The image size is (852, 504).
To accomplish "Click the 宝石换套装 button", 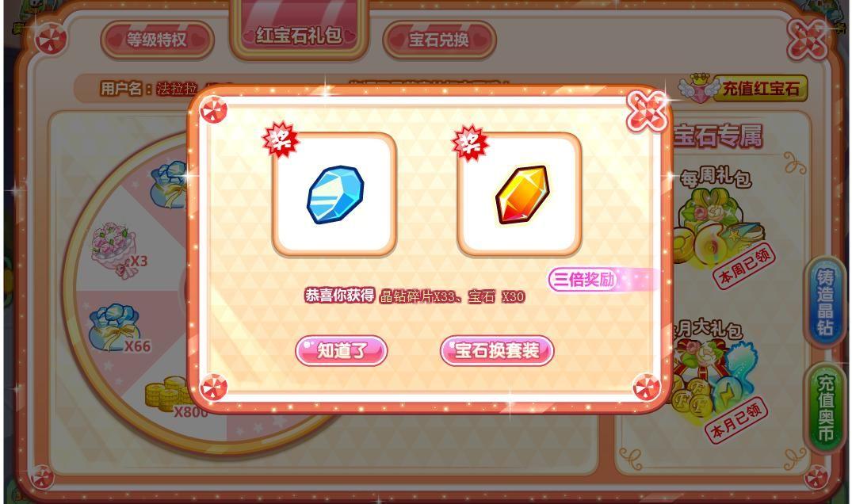I will pos(497,350).
